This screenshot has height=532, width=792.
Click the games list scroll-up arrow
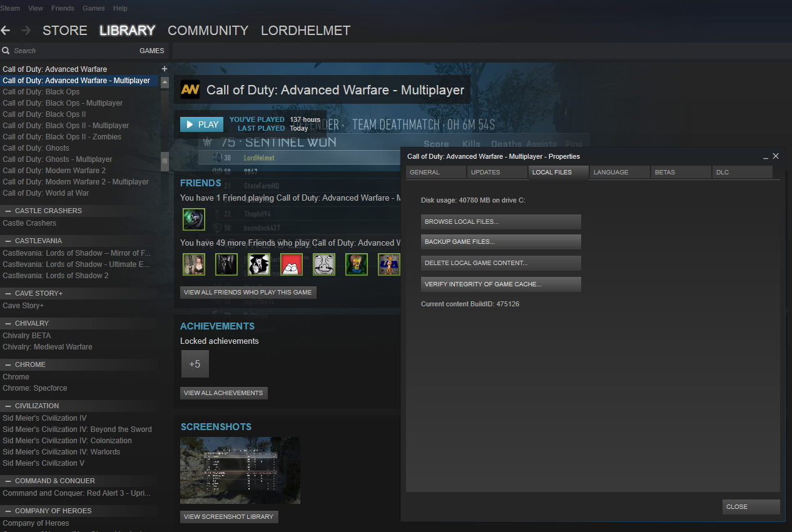click(165, 82)
